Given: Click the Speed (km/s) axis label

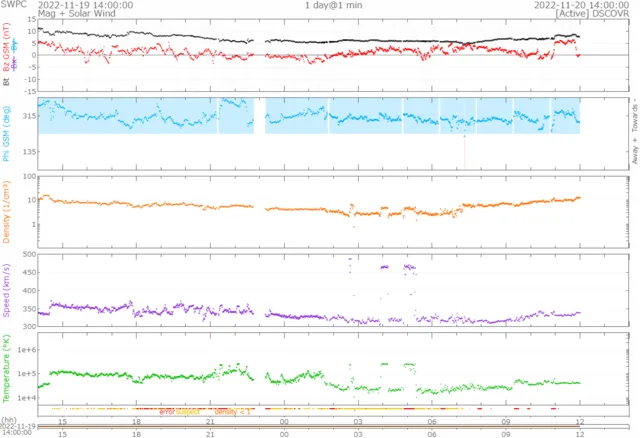Looking at the screenshot, I should 9,292.
